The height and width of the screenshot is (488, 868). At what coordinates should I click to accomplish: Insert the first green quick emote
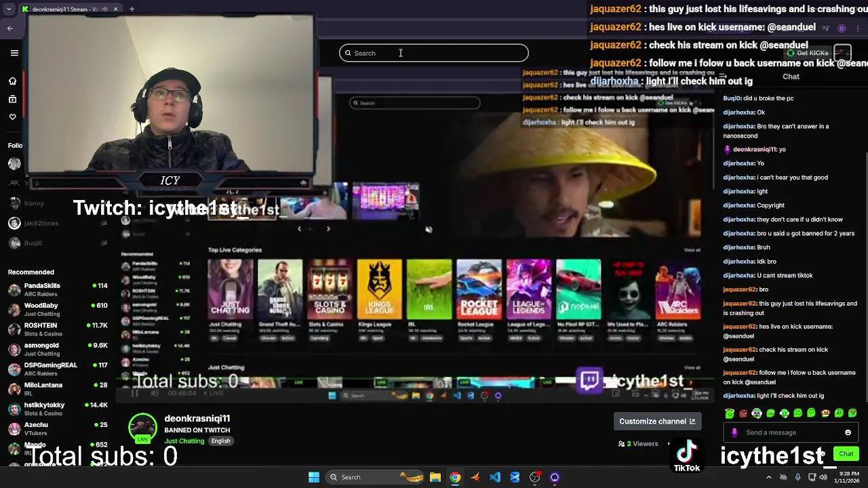point(730,413)
